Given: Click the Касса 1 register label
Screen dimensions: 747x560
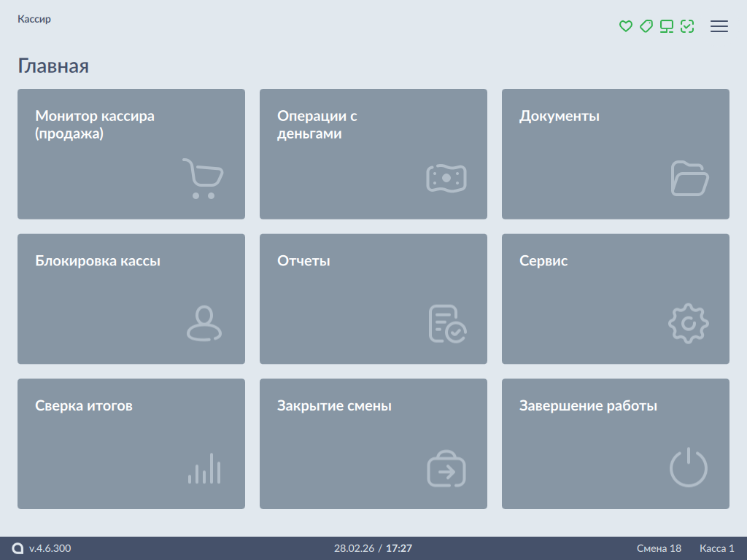Looking at the screenshot, I should [x=716, y=548].
